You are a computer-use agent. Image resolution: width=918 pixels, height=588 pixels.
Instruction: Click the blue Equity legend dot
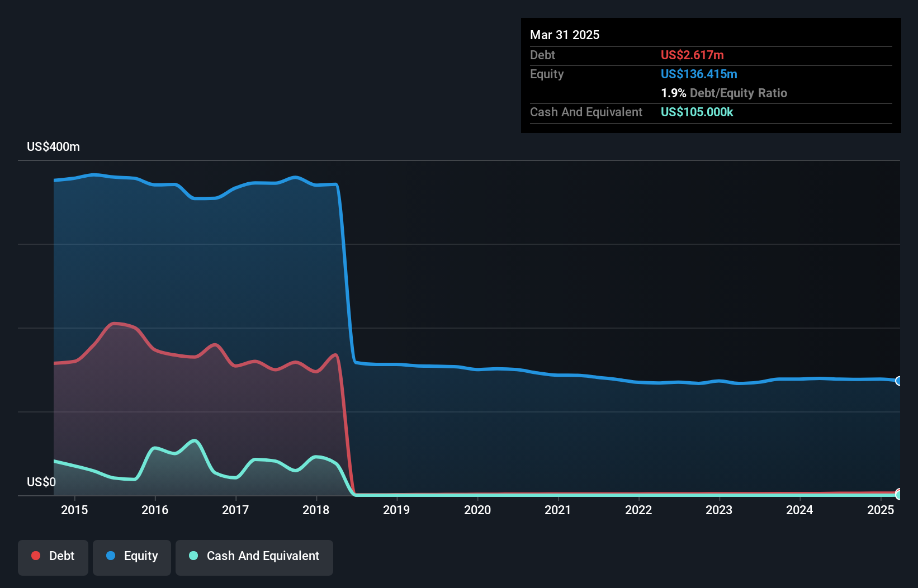(x=111, y=556)
